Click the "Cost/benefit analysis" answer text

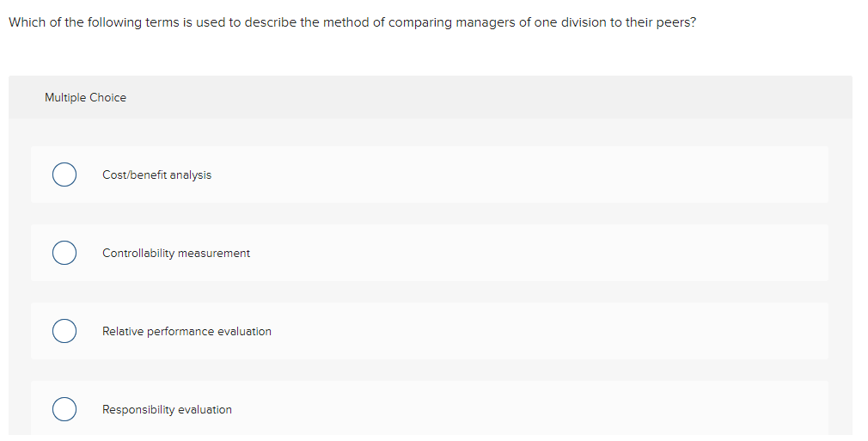coord(156,175)
